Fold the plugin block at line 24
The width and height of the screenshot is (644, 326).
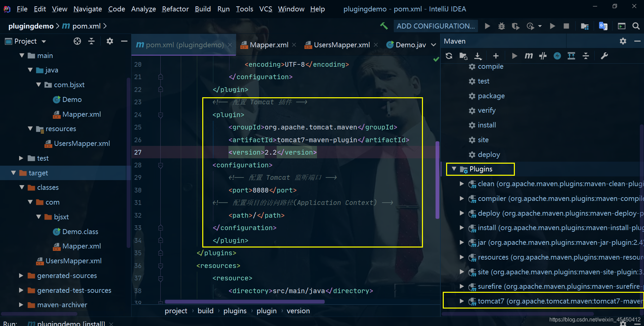[x=160, y=115]
